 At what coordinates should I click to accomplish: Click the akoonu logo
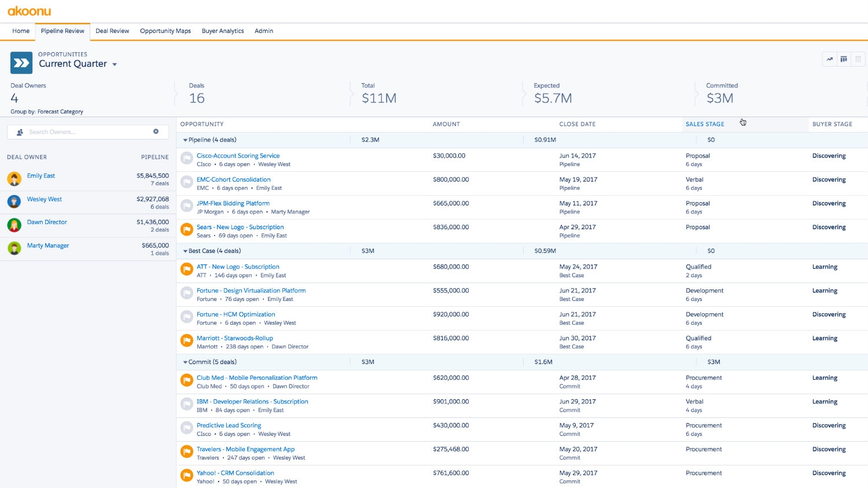tap(30, 11)
